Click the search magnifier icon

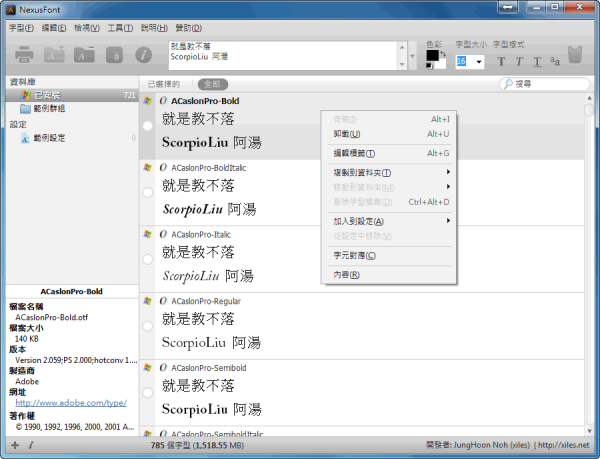[508, 84]
